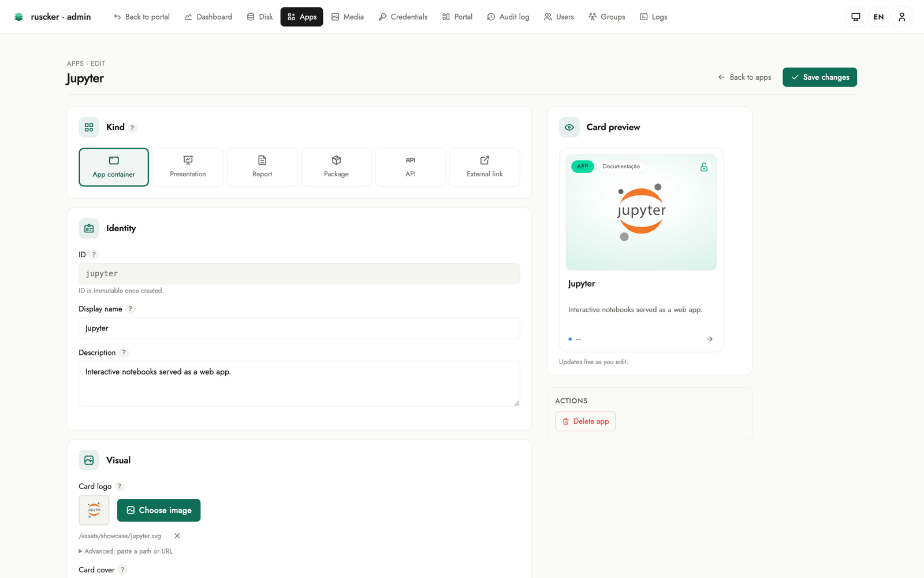924x578 pixels.
Task: Go Back to portal
Action: [x=141, y=17]
